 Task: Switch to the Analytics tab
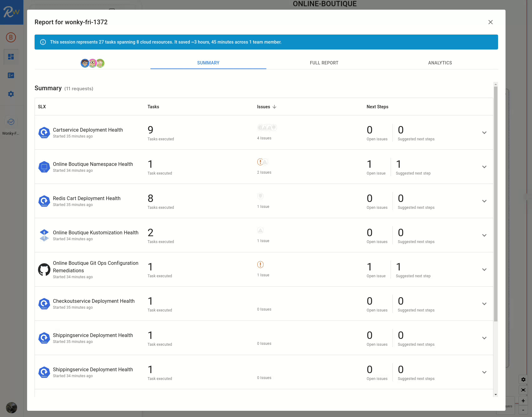pos(440,63)
